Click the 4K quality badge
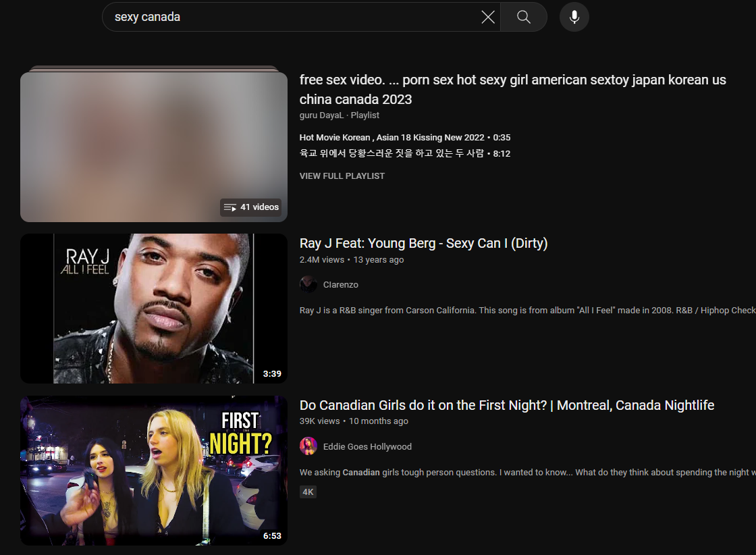Viewport: 756px width, 555px height. click(x=308, y=492)
